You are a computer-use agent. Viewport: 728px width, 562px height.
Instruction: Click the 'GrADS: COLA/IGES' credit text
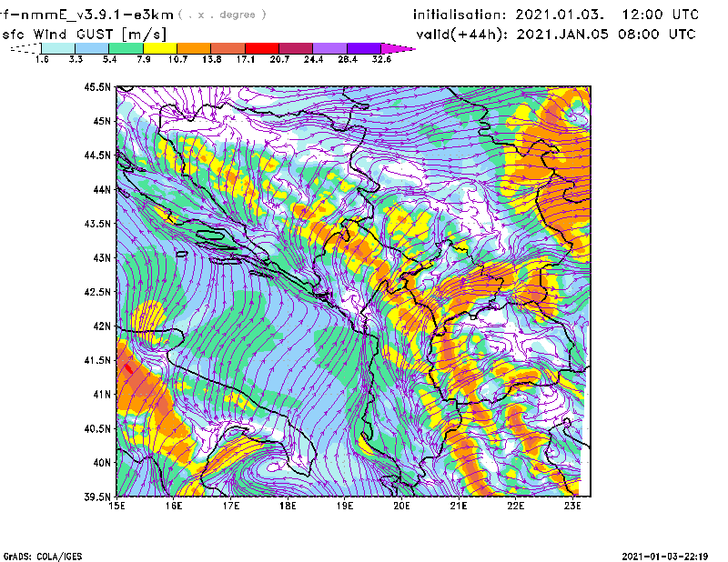click(43, 557)
